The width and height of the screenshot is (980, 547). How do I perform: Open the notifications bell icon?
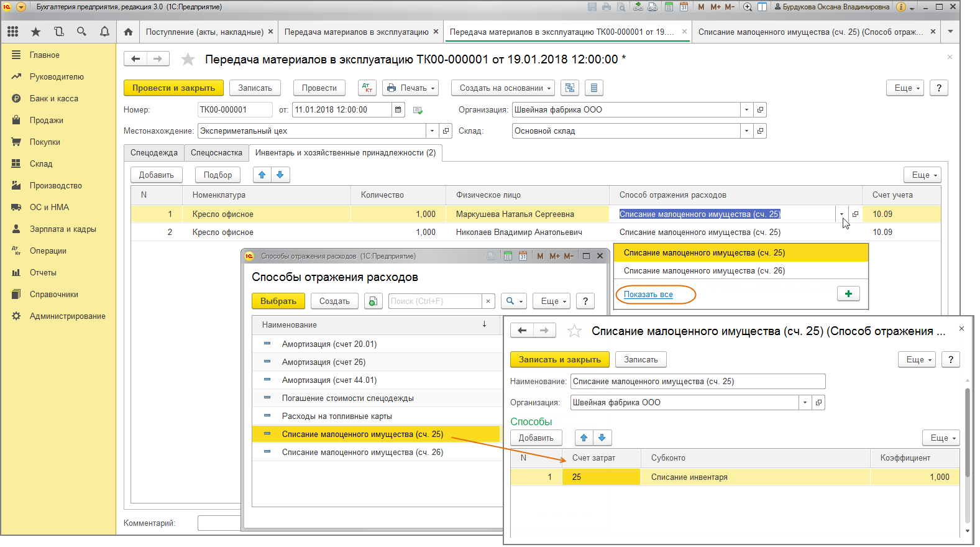coord(104,32)
